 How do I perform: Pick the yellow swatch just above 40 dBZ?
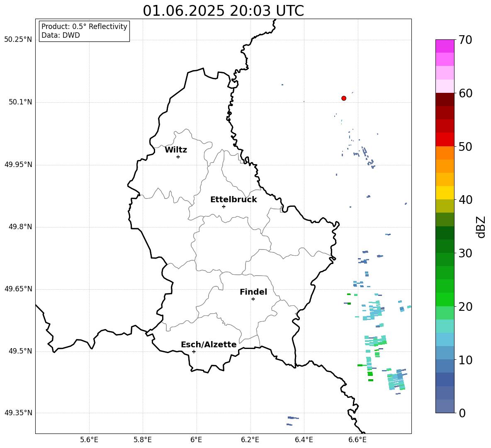(445, 193)
